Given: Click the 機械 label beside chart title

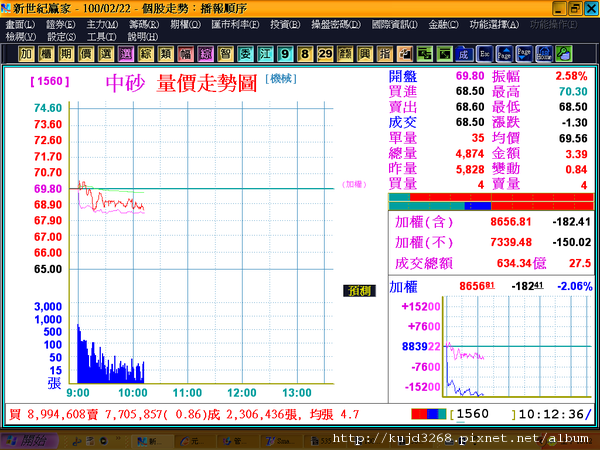Looking at the screenshot, I should (281, 78).
